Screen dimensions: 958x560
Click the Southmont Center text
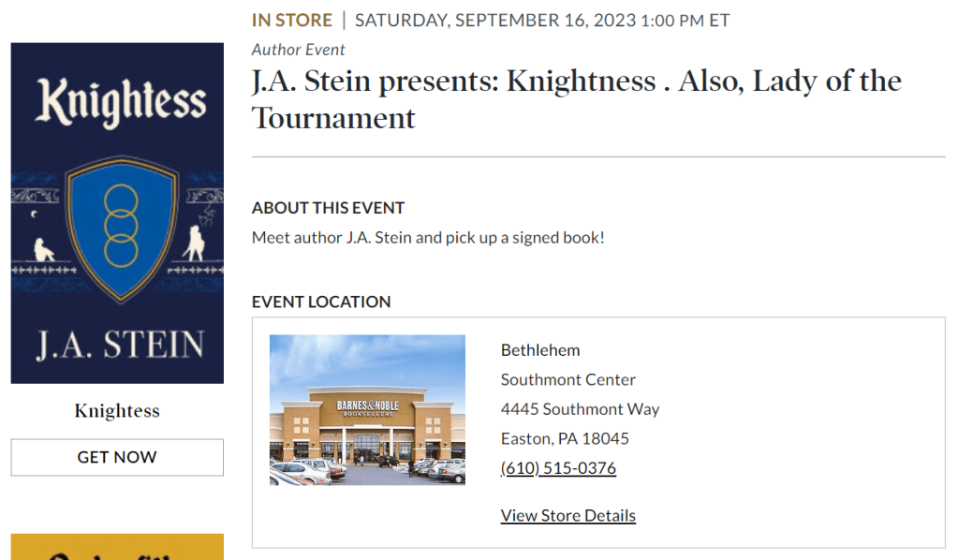(x=567, y=379)
